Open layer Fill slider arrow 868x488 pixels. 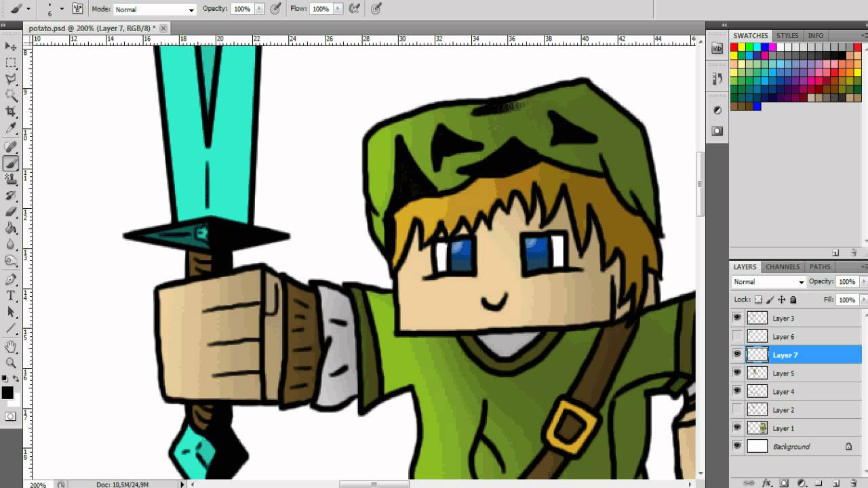click(x=863, y=300)
